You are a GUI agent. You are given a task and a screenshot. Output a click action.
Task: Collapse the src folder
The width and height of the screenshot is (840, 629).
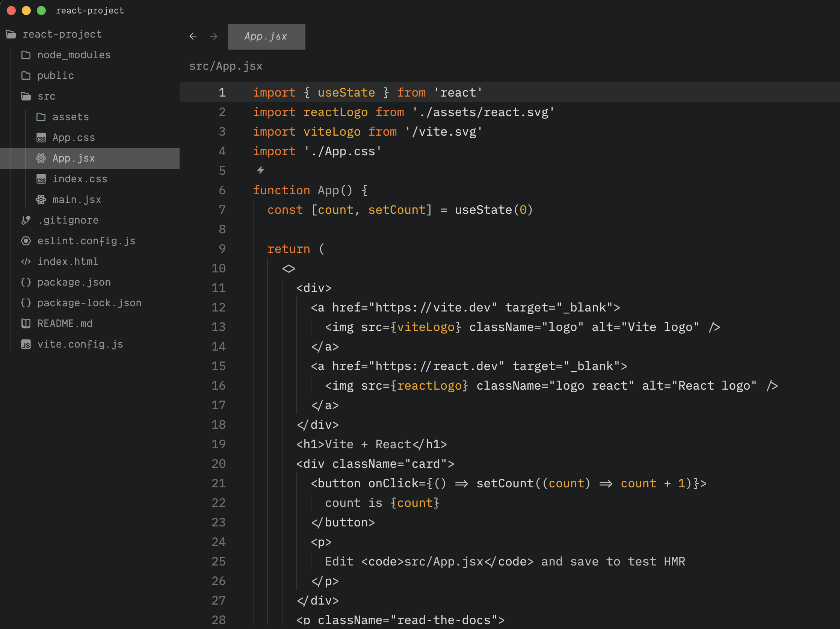click(x=26, y=96)
